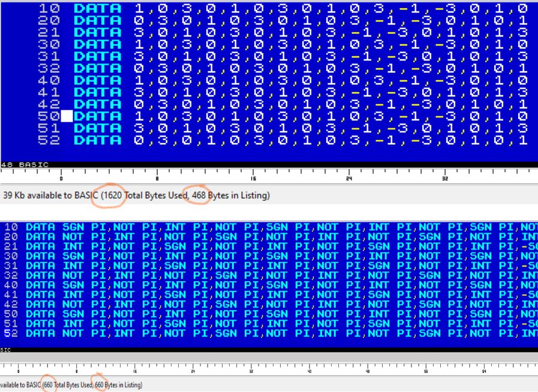Select line 41 in the numeric DATA listing

tap(283, 92)
